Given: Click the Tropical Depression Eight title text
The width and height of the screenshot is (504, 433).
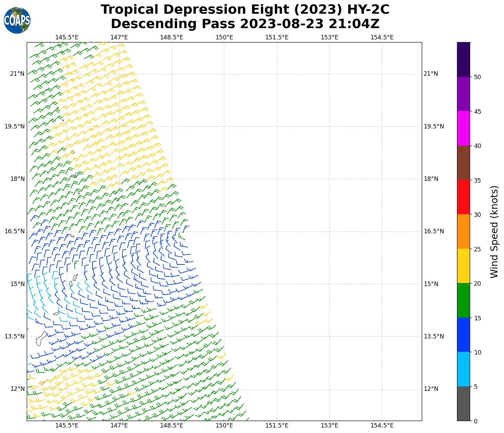Looking at the screenshot, I should pyautogui.click(x=245, y=10).
